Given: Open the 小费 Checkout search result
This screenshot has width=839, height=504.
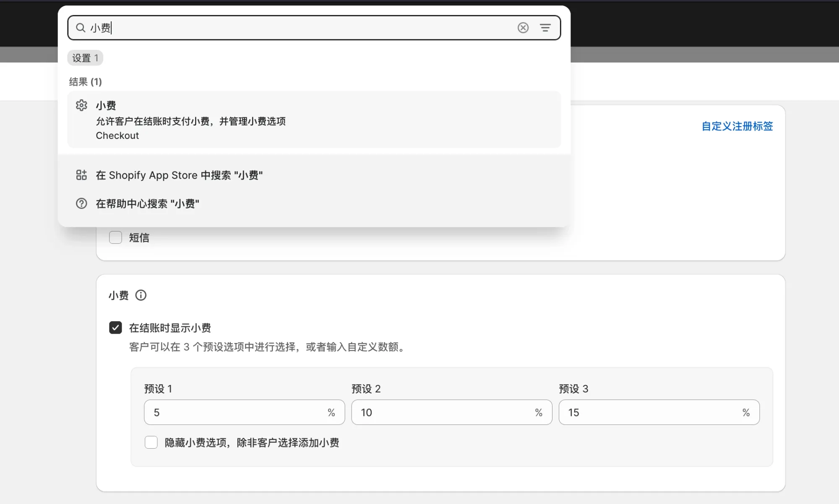Looking at the screenshot, I should point(252,120).
